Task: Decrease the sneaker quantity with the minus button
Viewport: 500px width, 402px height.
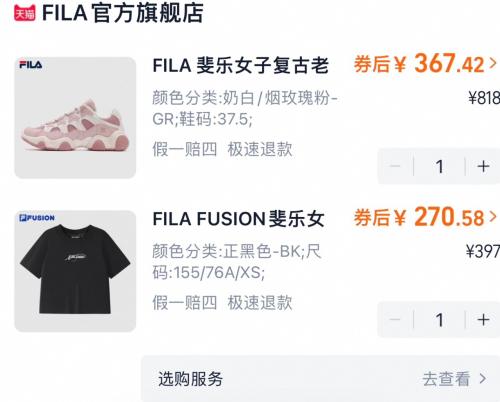Action: coord(395,166)
